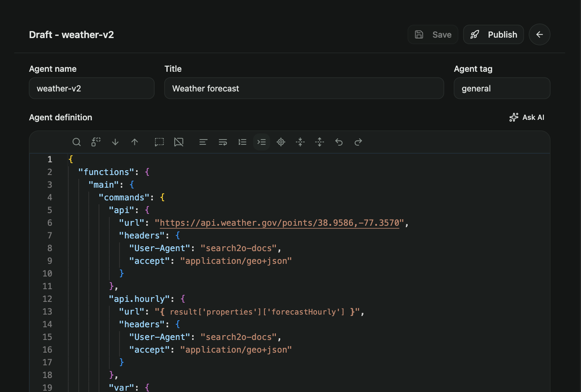The image size is (581, 392).
Task: Open search in the editor toolbar
Action: (77, 142)
